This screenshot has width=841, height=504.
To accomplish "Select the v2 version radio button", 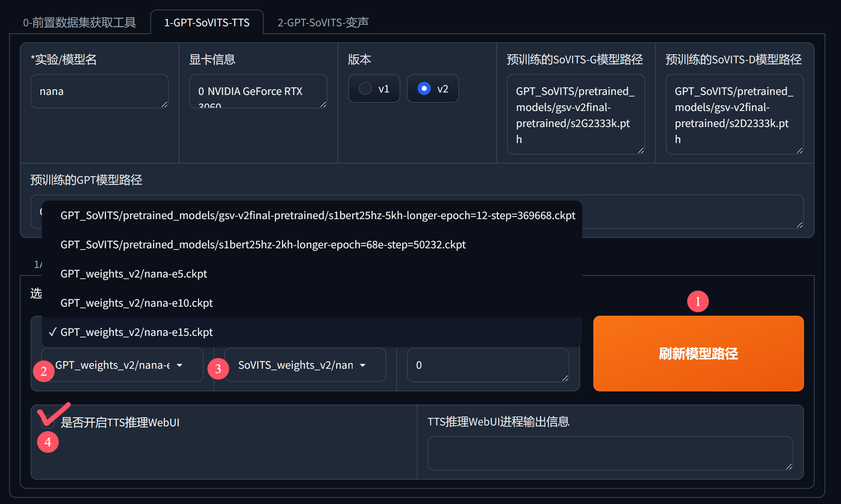I will pyautogui.click(x=424, y=88).
